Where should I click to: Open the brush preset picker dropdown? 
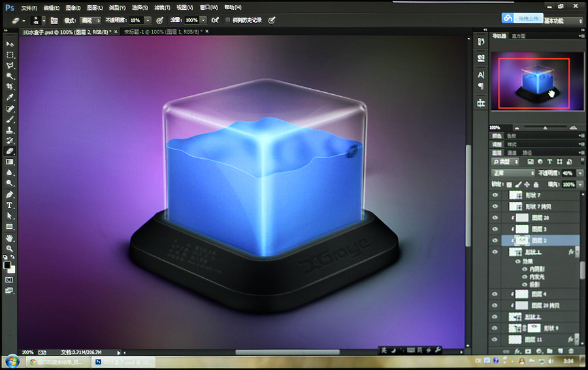tap(44, 21)
